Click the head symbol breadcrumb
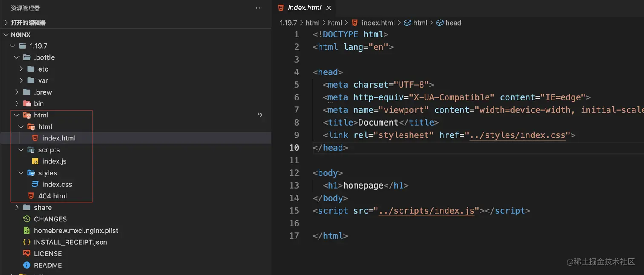The image size is (644, 275). (453, 23)
